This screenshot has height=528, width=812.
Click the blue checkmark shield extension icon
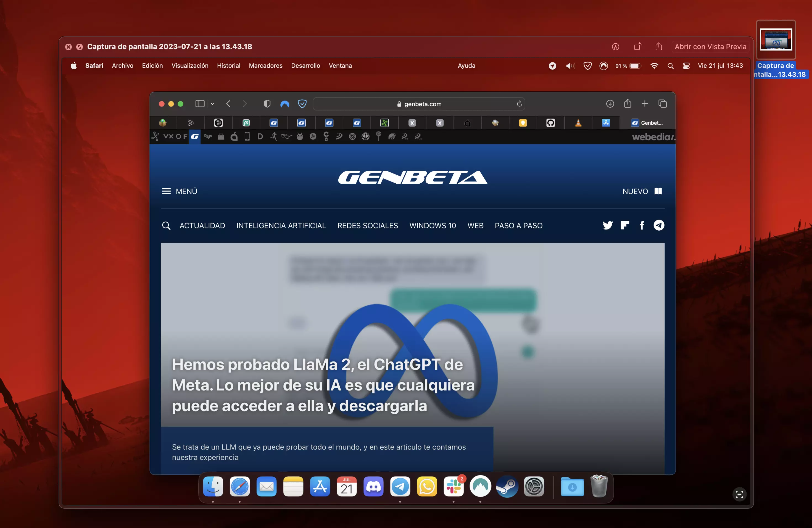coord(302,104)
